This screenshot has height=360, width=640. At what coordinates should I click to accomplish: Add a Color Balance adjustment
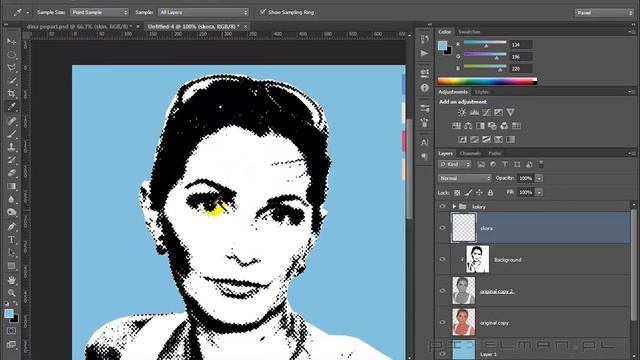[468, 126]
